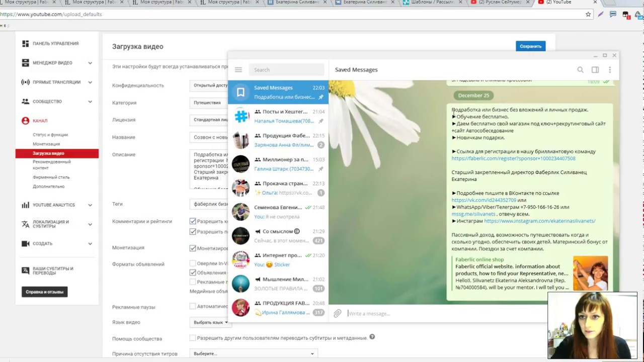Click Канал red profile icon
644x362 pixels.
[25, 121]
